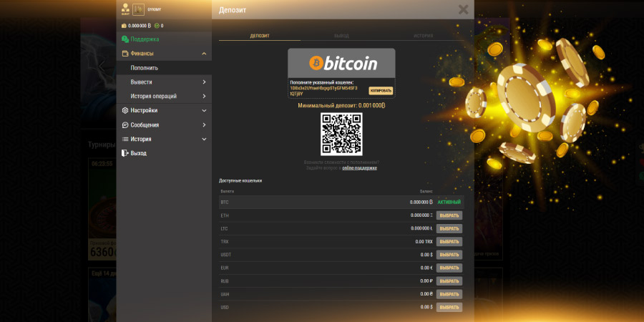This screenshot has width=644, height=322.
Task: Click the Выход logout door icon
Action: tap(125, 153)
